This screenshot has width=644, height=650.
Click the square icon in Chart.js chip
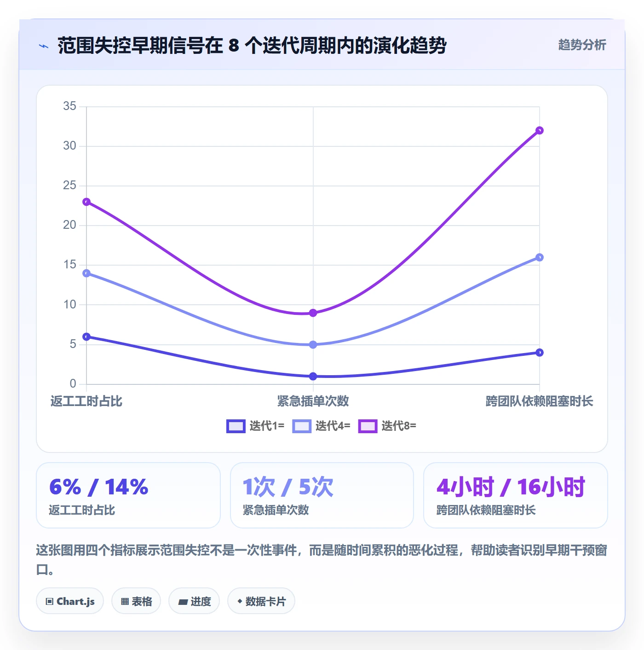click(x=50, y=602)
